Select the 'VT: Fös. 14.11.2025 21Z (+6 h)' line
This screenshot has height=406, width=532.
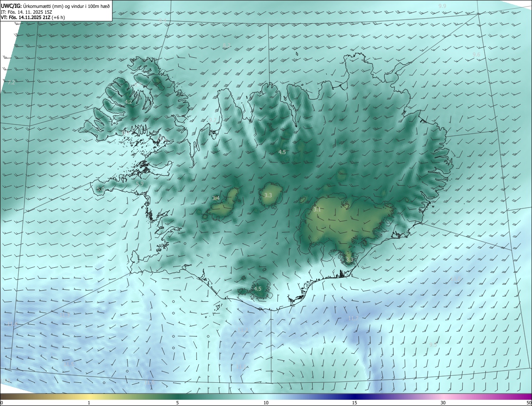pos(32,17)
